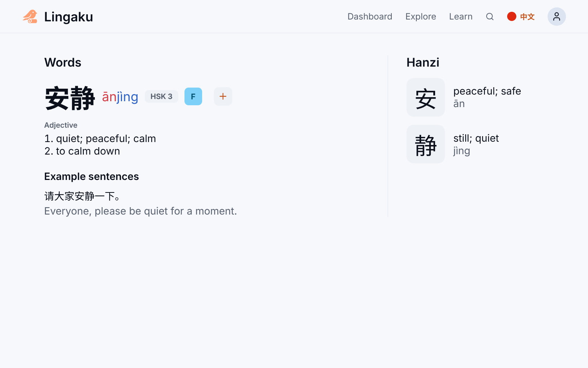The image size is (588, 368).
Task: Click the example sentence 请大家安静一下。
Action: pos(83,196)
